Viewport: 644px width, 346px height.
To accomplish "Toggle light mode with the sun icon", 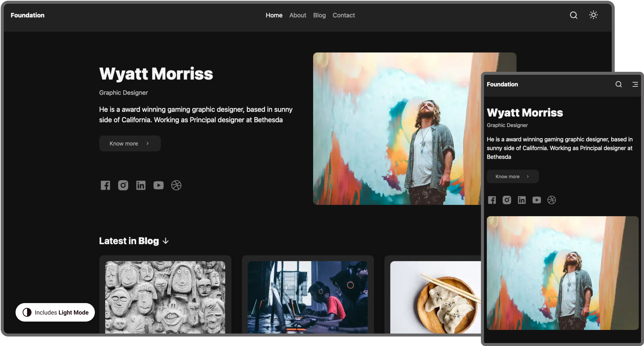I will [593, 15].
